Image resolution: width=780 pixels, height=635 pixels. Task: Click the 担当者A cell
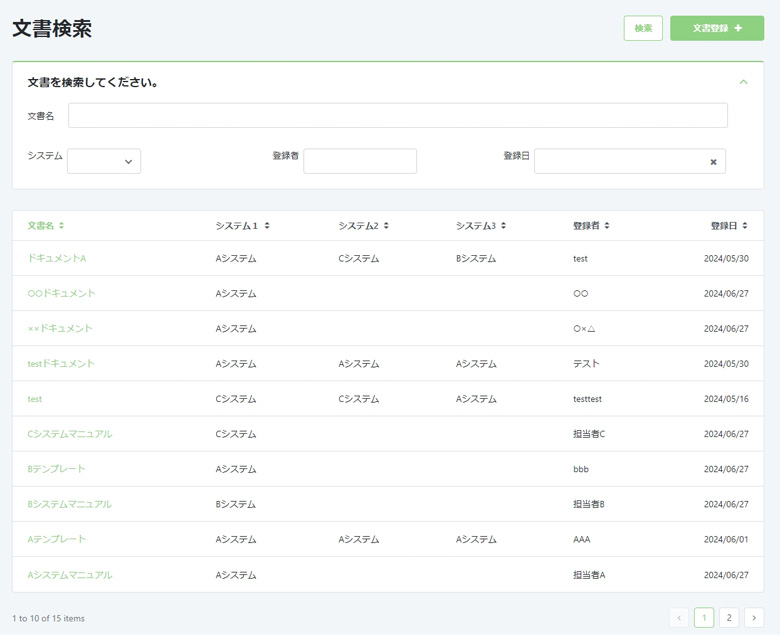pyautogui.click(x=589, y=575)
